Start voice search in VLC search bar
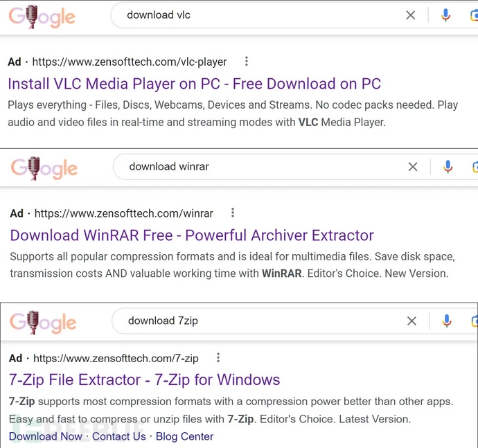 pyautogui.click(x=445, y=15)
